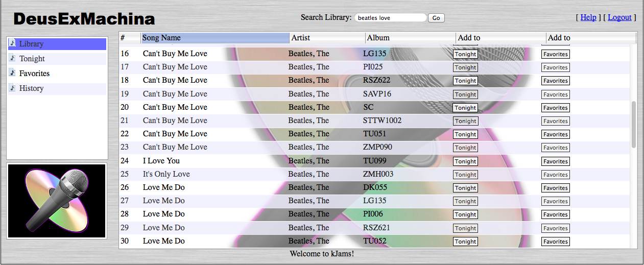
Task: Click the song list vertical scrollbar
Action: (634, 125)
